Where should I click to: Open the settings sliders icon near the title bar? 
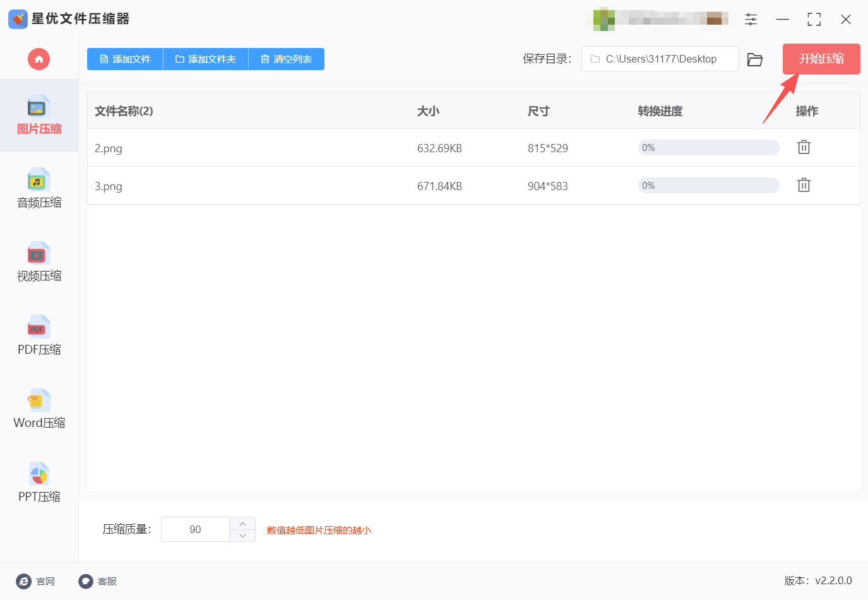click(751, 19)
